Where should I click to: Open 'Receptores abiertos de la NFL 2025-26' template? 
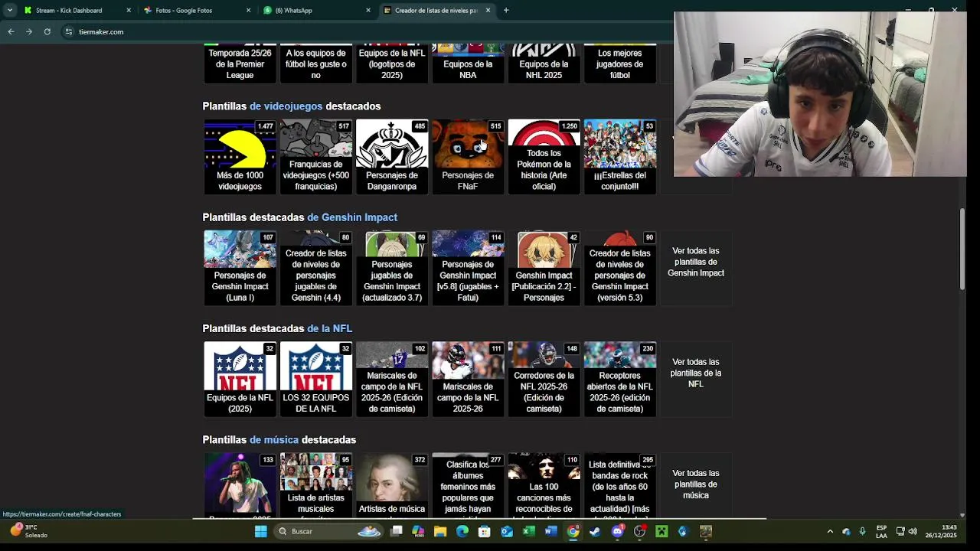click(619, 379)
